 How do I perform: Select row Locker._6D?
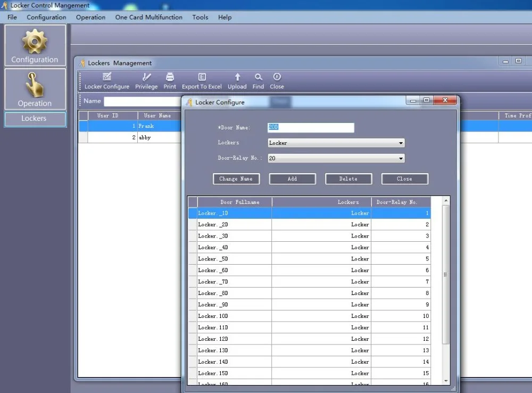[310, 271]
